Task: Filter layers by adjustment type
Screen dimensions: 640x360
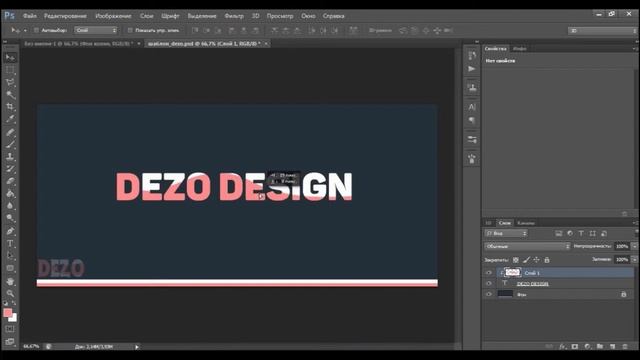Action: pos(570,233)
